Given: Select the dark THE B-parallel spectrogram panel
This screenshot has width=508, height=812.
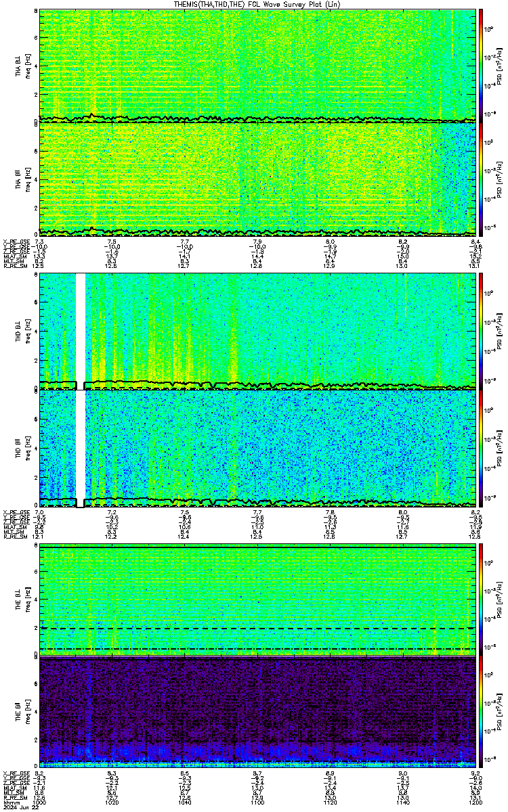Looking at the screenshot, I should [257, 712].
